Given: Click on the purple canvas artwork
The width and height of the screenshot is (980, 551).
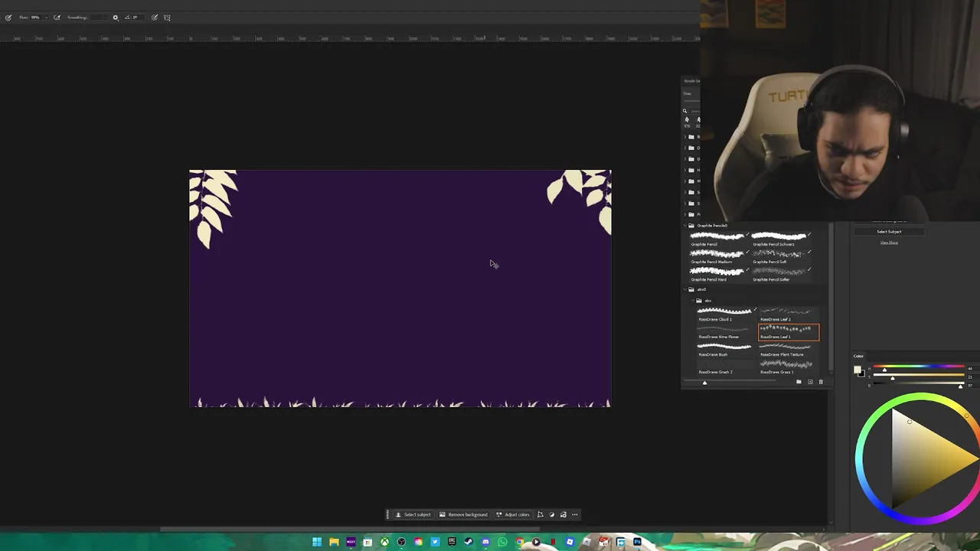Looking at the screenshot, I should click(x=400, y=289).
